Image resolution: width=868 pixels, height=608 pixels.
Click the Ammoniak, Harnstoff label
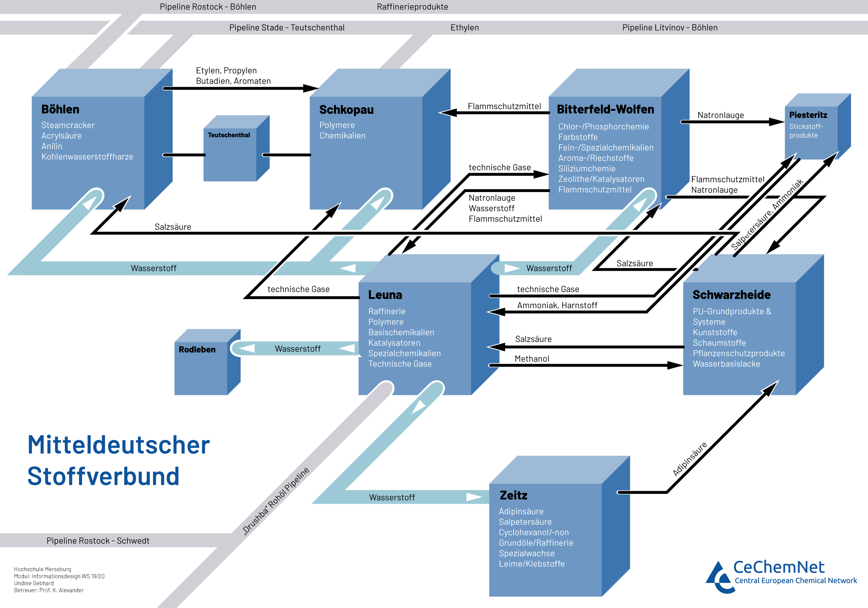pos(557,305)
